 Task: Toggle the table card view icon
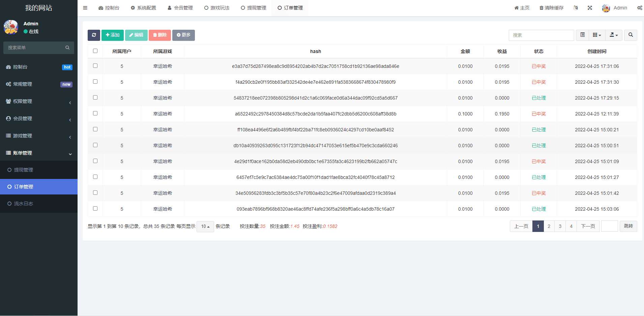[x=582, y=35]
